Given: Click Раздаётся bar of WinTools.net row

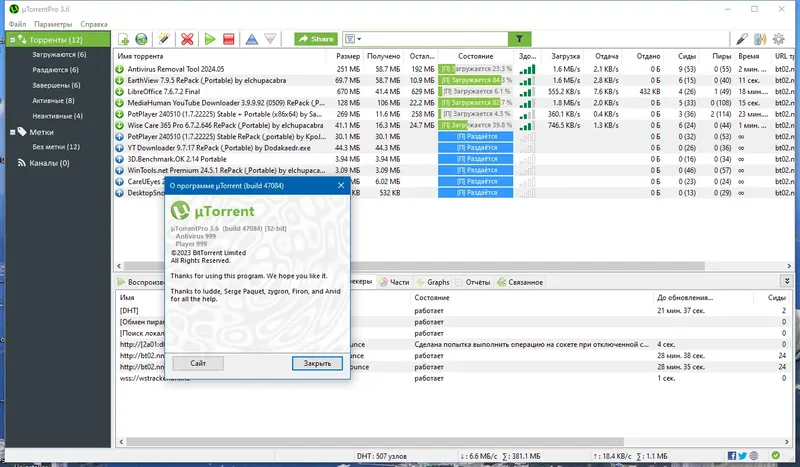Looking at the screenshot, I should 476,170.
